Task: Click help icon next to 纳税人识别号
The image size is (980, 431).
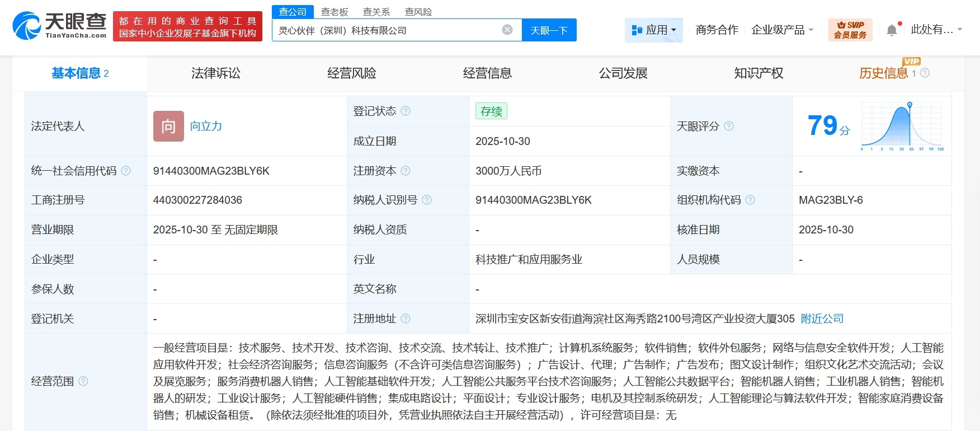Action: (427, 200)
